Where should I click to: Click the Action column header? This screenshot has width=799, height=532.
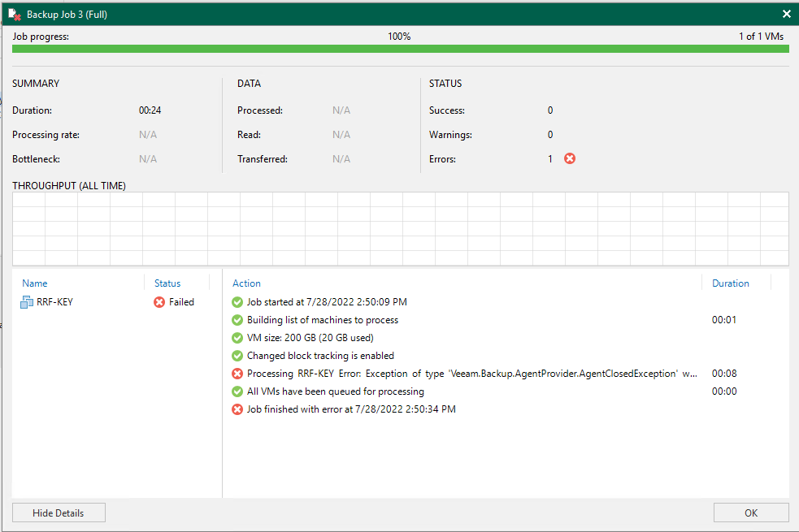[x=246, y=283]
